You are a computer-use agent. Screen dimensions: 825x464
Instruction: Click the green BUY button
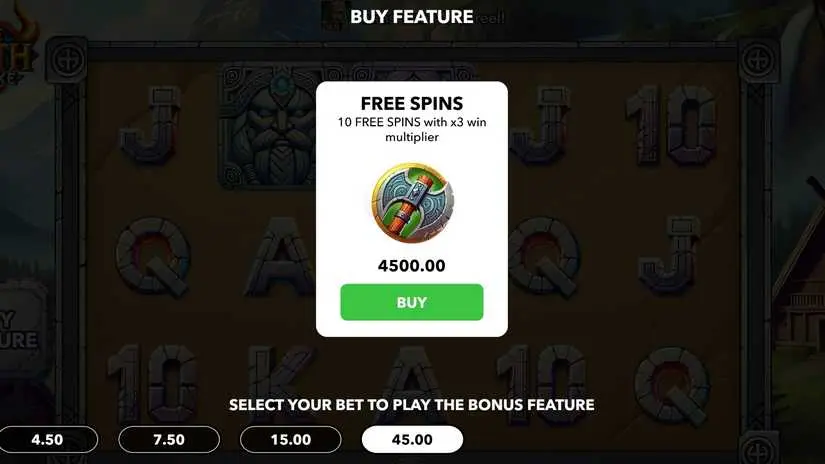[411, 302]
